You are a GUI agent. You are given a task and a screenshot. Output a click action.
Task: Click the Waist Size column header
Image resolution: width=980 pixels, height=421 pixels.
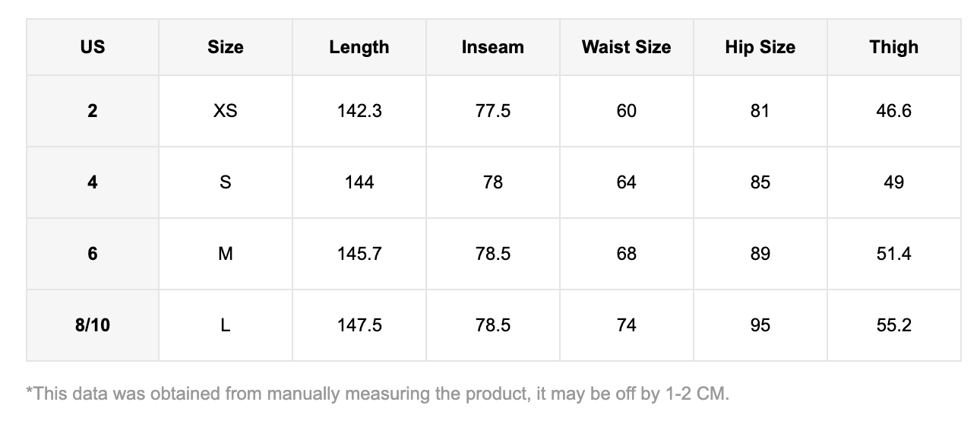[627, 47]
